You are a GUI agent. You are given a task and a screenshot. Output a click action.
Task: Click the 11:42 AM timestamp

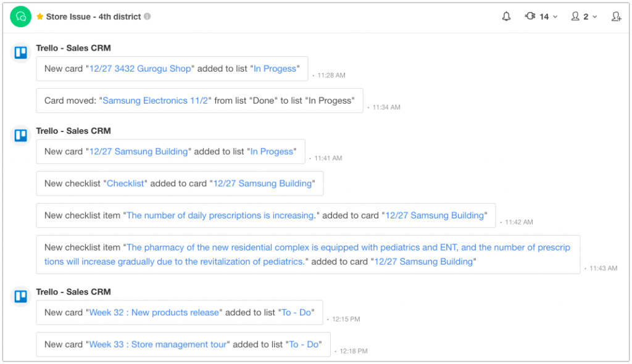click(518, 222)
